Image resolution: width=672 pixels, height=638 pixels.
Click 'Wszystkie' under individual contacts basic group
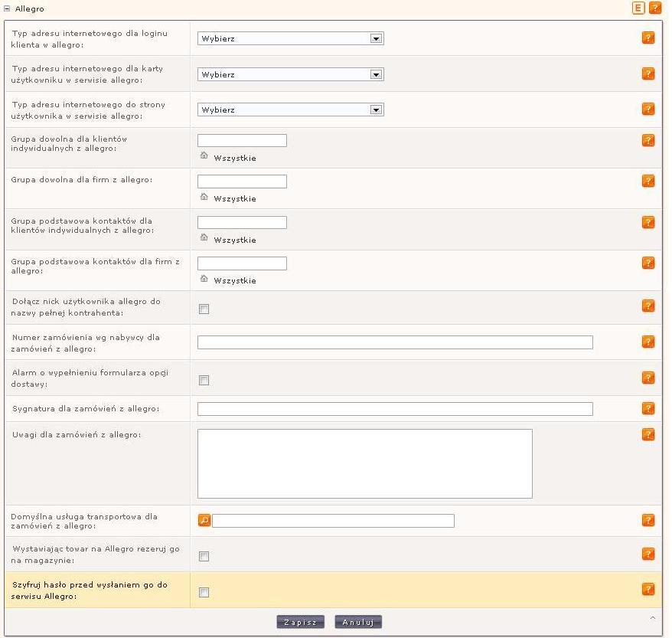pos(235,240)
